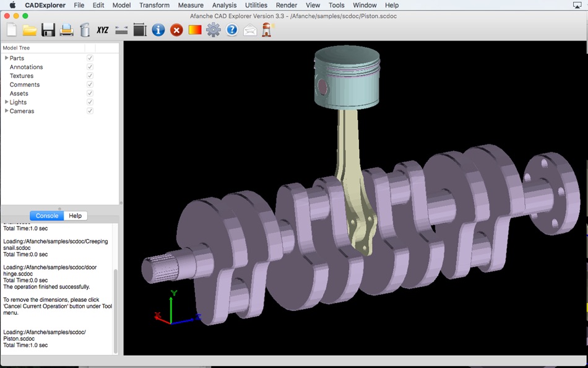Open model information with blue i icon

point(158,30)
